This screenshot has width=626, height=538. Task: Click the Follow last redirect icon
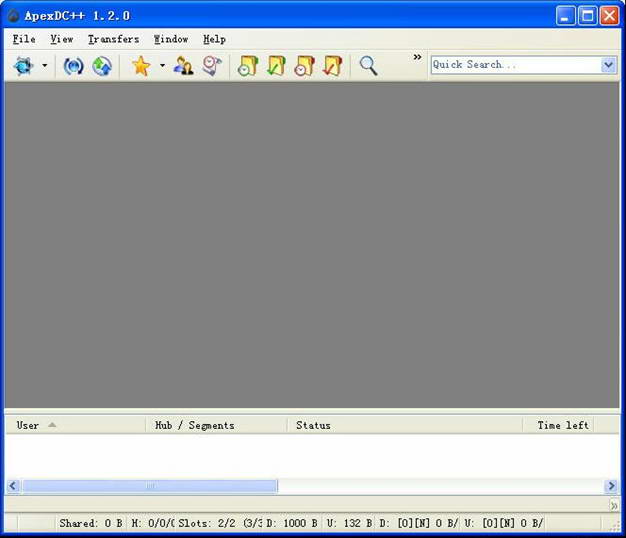(x=102, y=66)
